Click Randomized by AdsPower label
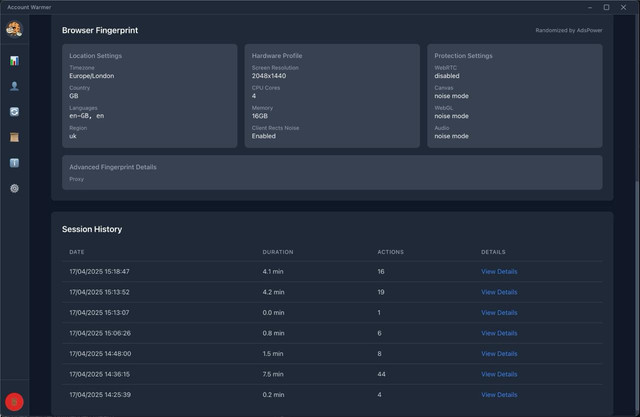The width and height of the screenshot is (640, 417). [x=569, y=30]
